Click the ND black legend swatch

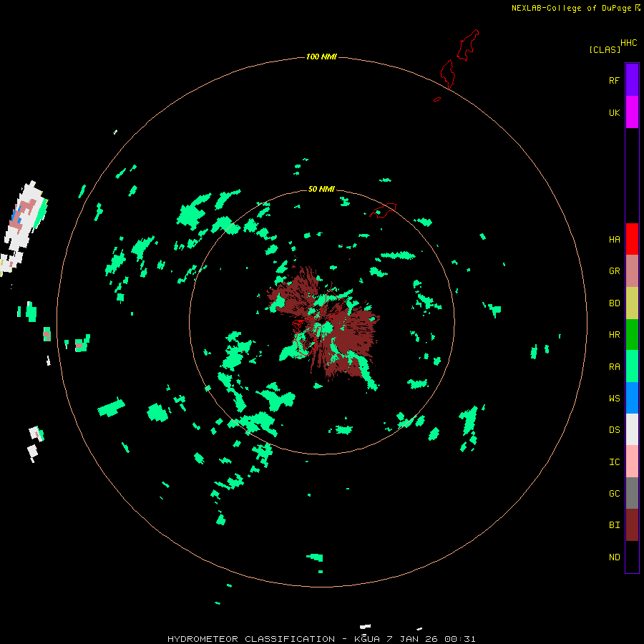(632, 557)
